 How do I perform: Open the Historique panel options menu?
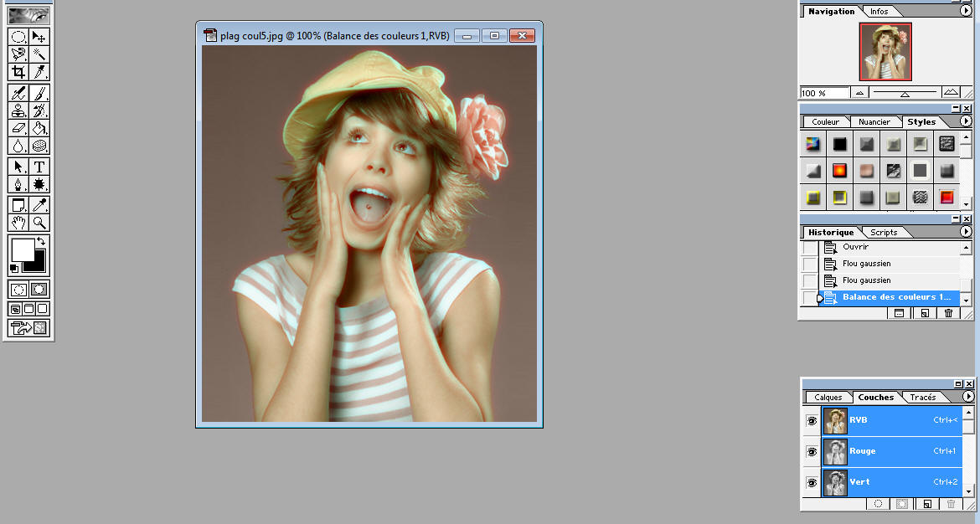pos(966,232)
